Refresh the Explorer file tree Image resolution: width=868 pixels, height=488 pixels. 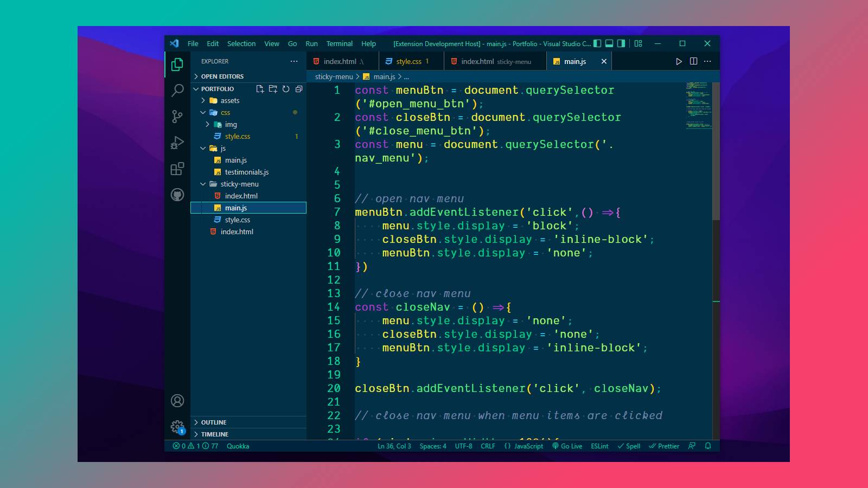[x=286, y=89]
